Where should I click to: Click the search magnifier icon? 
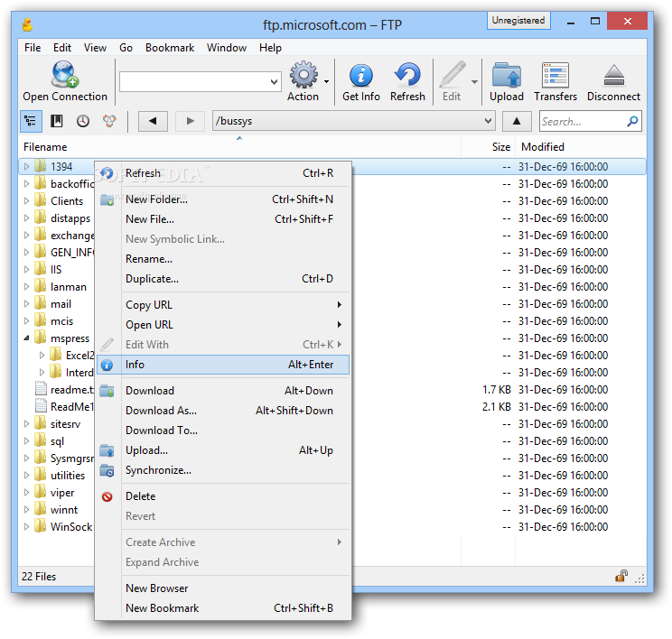point(632,122)
